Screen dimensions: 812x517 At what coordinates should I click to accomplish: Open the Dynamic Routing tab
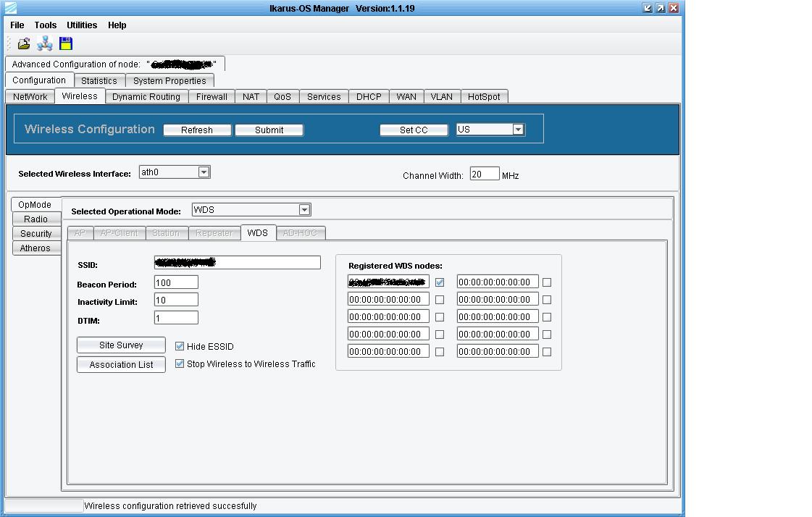click(146, 97)
